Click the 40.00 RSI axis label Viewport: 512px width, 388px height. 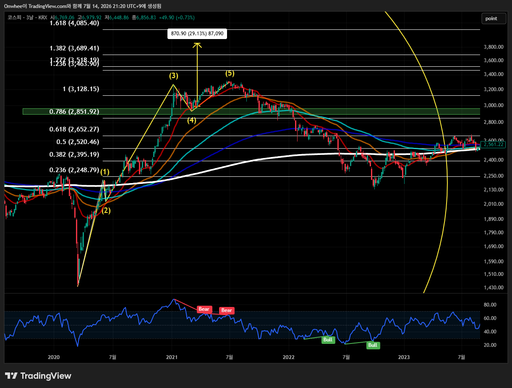pyautogui.click(x=490, y=331)
